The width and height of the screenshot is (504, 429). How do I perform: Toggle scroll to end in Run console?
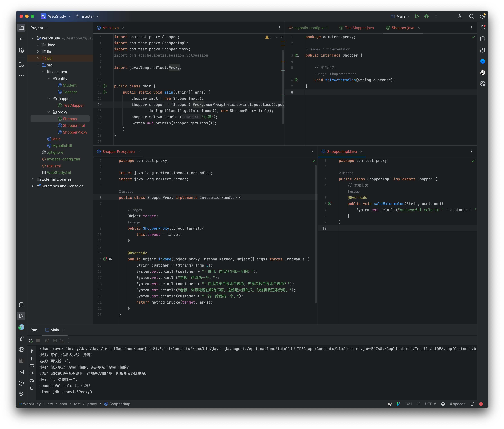pyautogui.click(x=32, y=373)
